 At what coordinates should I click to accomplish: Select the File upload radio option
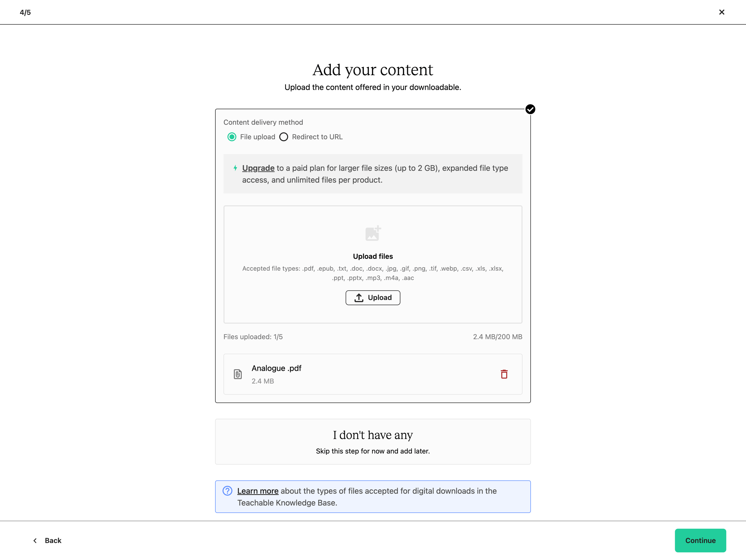pyautogui.click(x=232, y=137)
